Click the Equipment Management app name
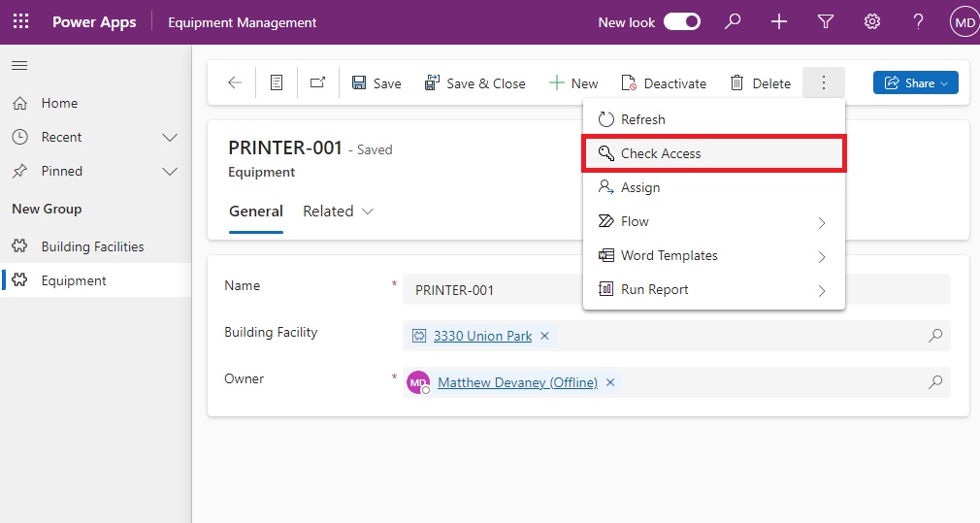Image resolution: width=980 pixels, height=523 pixels. [x=242, y=22]
